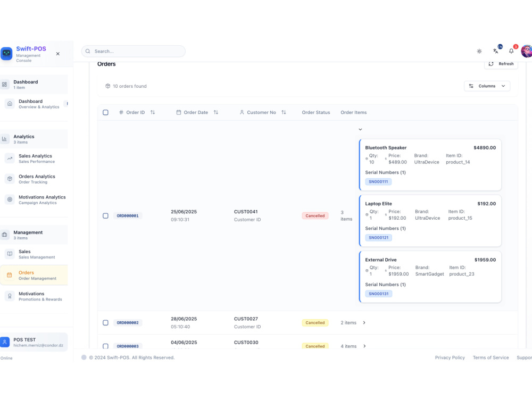Sort by Order Date arrows icon

(x=216, y=112)
